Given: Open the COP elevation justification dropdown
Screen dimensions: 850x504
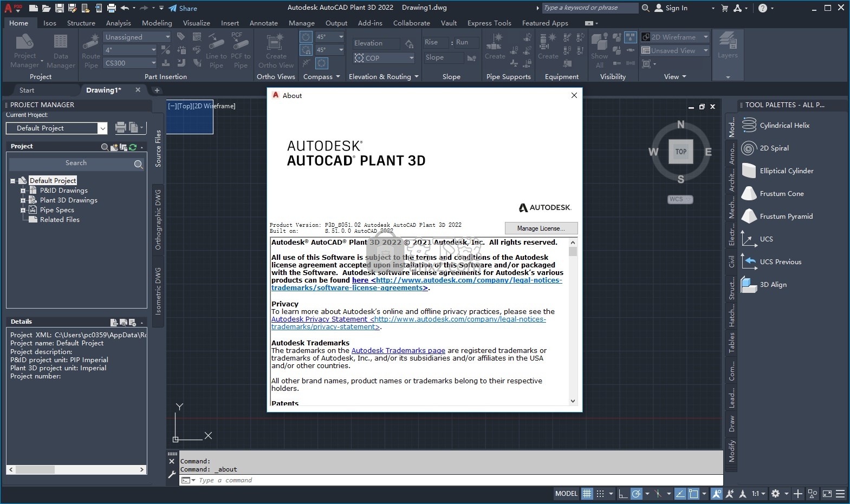Looking at the screenshot, I should [384, 58].
